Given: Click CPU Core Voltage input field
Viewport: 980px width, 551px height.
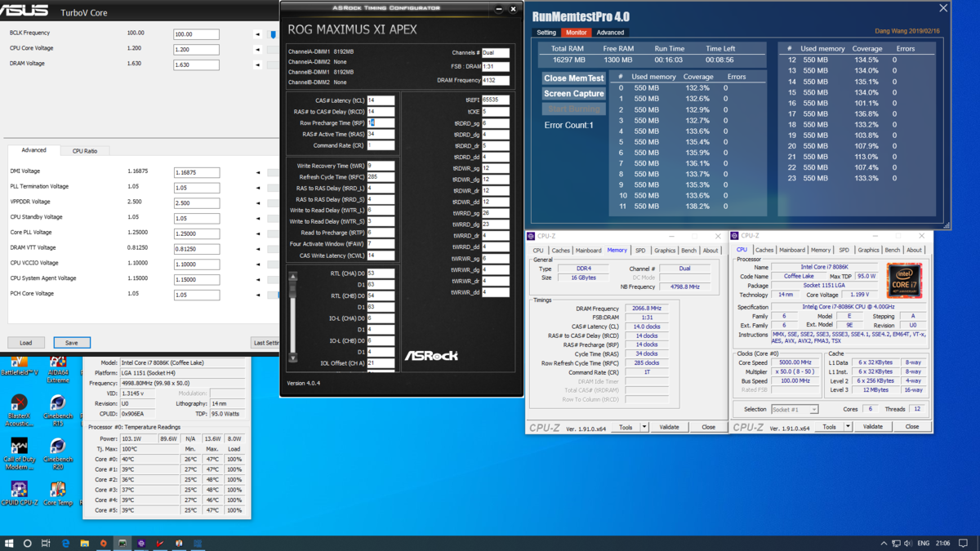Looking at the screenshot, I should [x=196, y=50].
